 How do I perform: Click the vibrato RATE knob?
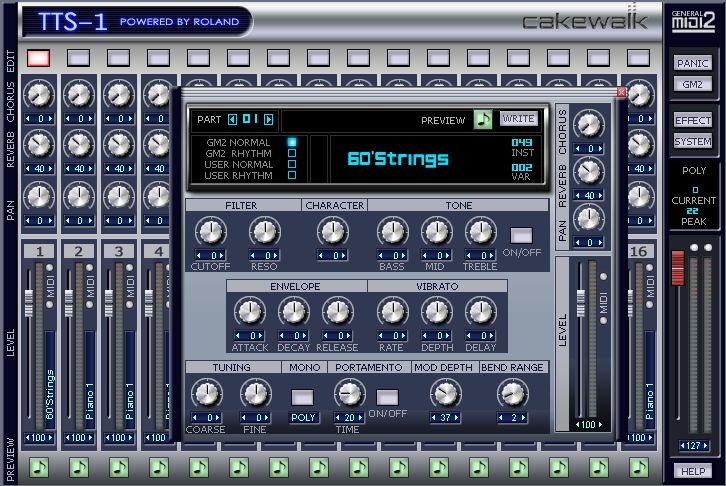coord(393,312)
